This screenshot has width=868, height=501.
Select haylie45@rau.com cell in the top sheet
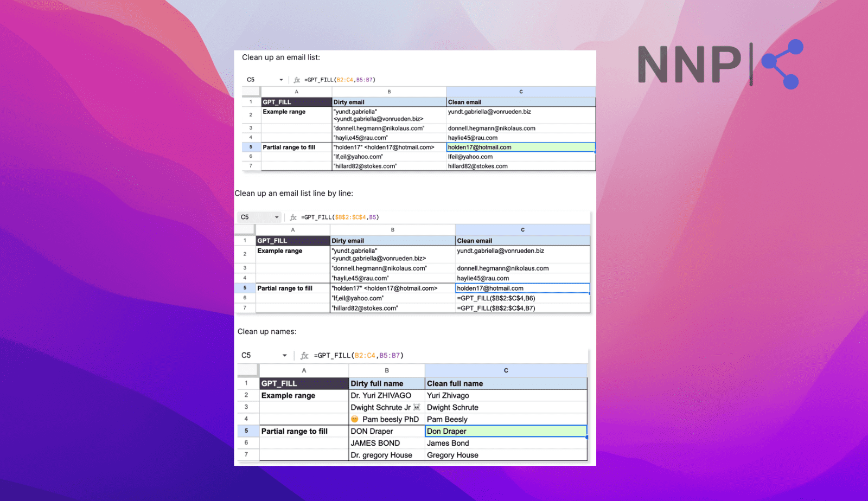pos(521,138)
